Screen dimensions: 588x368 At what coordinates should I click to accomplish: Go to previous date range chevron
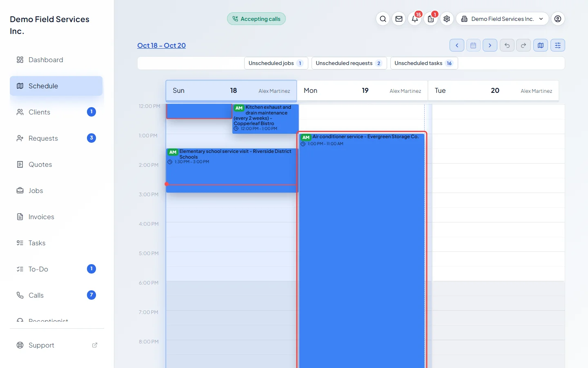(457, 45)
